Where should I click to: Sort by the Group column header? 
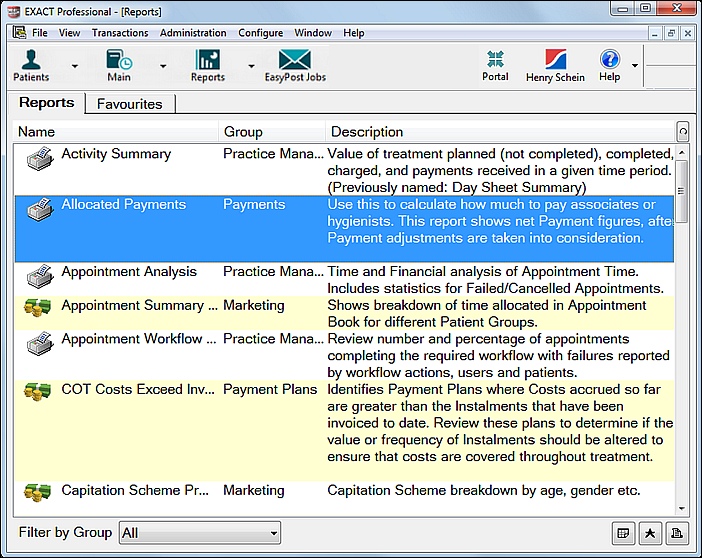[x=272, y=132]
